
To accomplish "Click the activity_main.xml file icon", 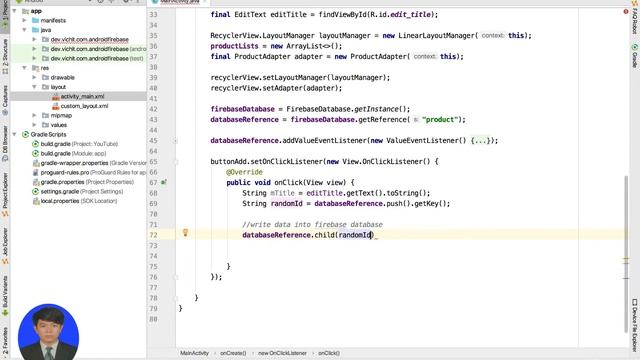I will [x=56, y=97].
